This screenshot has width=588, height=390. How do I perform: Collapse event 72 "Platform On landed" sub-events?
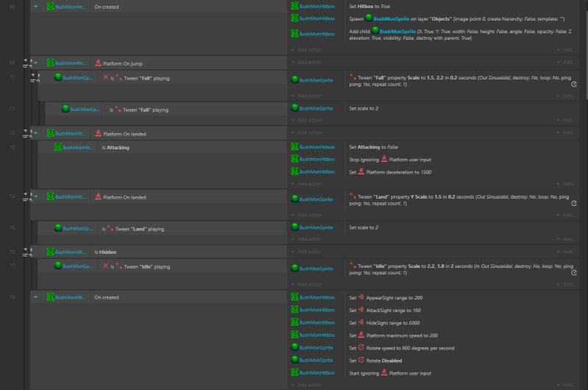tap(26, 131)
